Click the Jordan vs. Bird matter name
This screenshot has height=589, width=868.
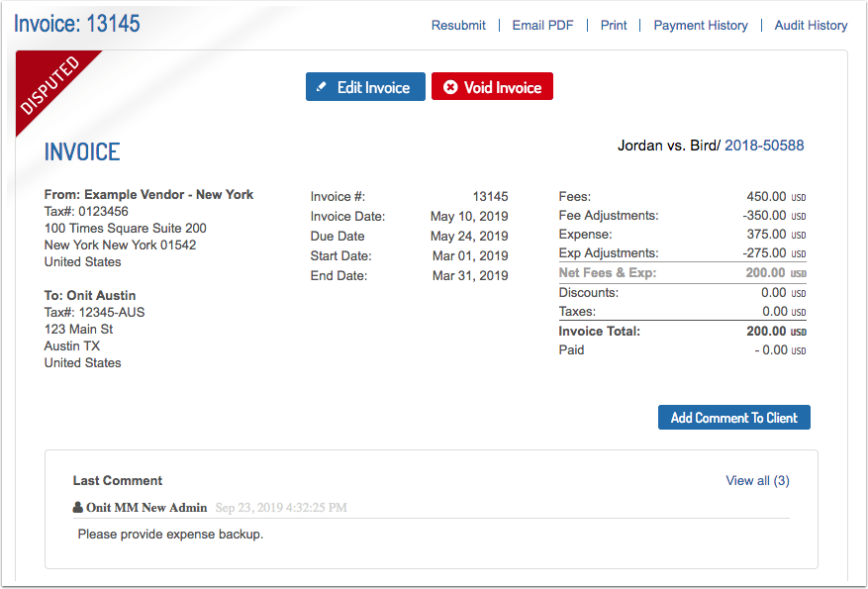[x=666, y=146]
